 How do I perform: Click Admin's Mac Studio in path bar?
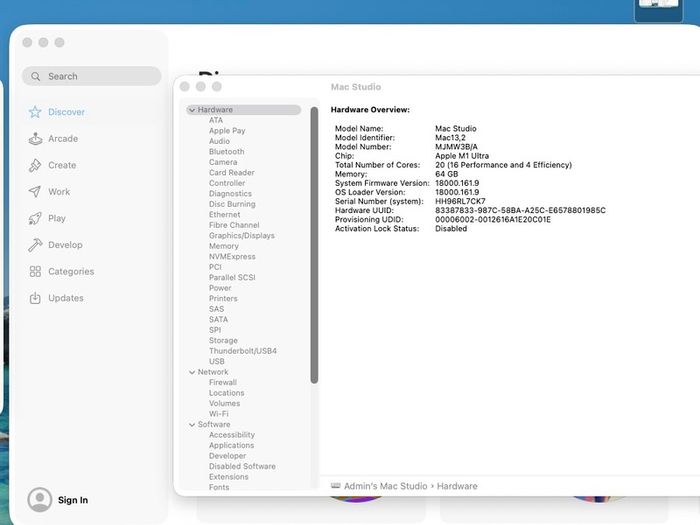385,486
